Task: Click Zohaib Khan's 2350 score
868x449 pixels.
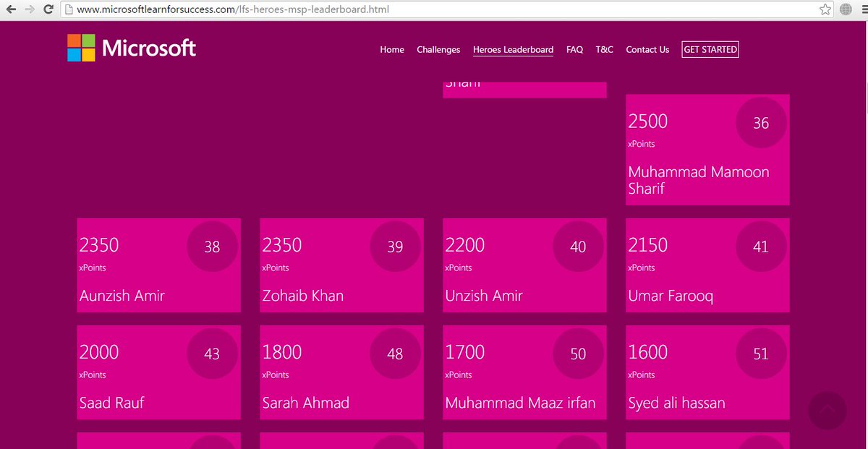Action: (282, 245)
